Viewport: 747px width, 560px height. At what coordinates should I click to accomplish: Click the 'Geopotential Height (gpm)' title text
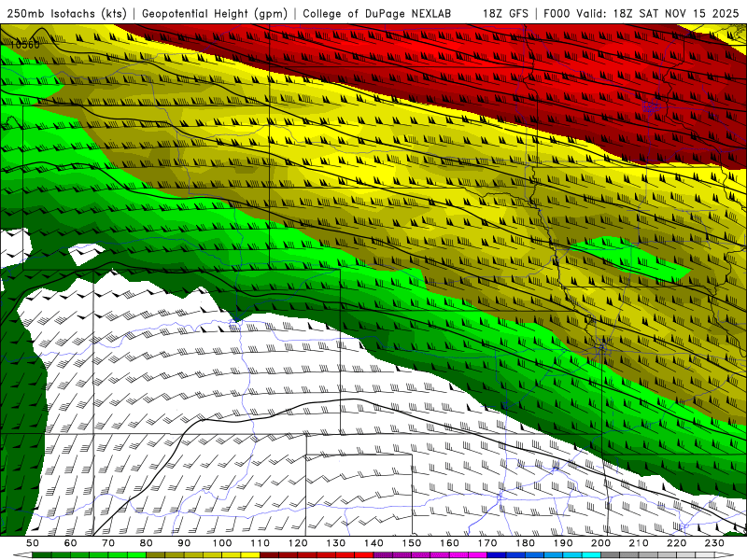[x=215, y=13]
